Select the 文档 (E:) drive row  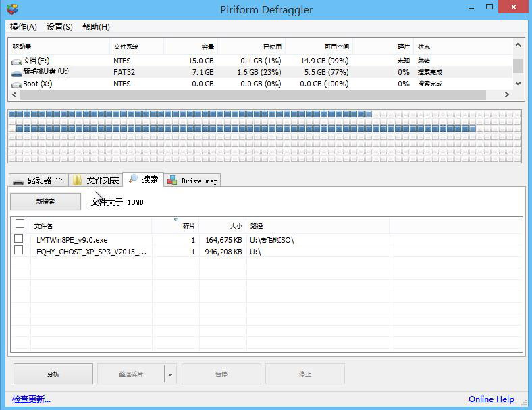tap(261, 61)
